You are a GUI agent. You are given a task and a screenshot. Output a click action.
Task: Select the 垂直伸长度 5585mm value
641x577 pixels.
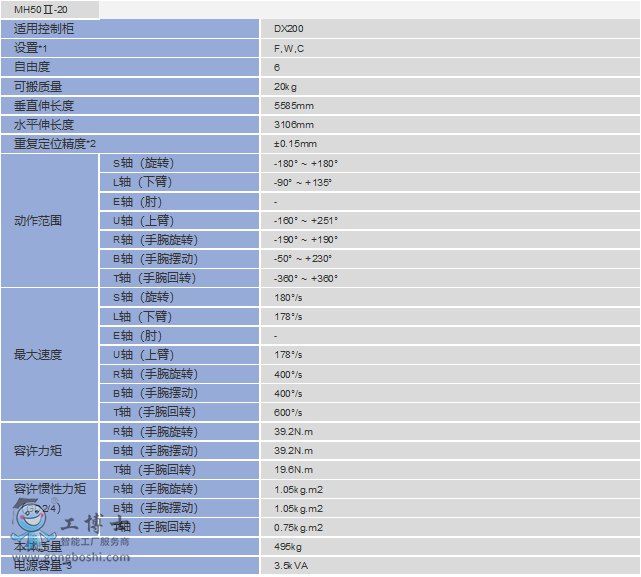pos(293,106)
